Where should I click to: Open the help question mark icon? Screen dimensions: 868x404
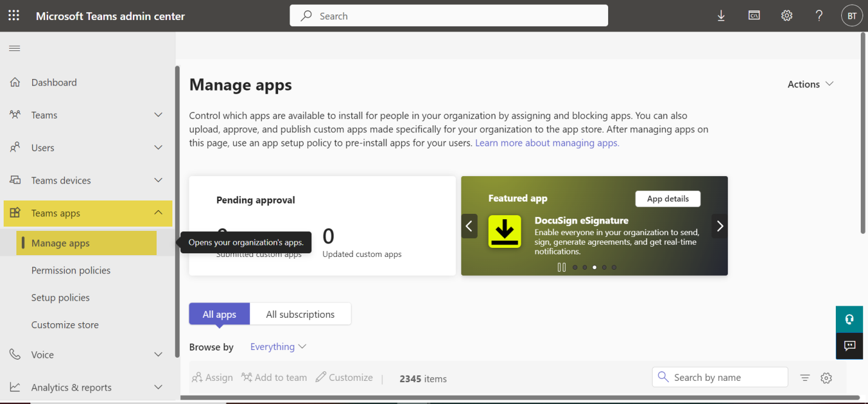819,16
